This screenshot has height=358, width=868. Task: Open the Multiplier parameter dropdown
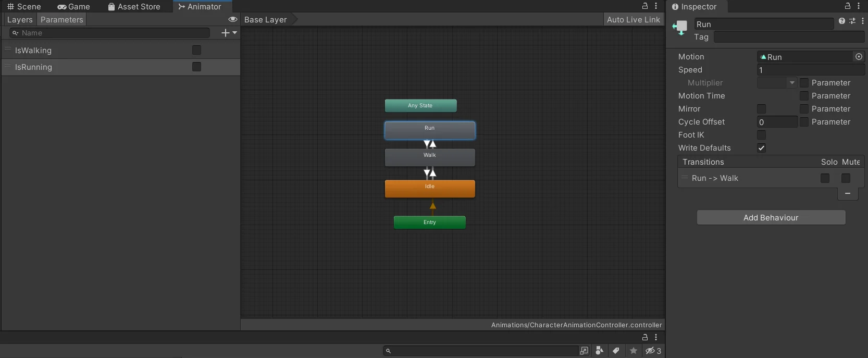click(x=777, y=83)
